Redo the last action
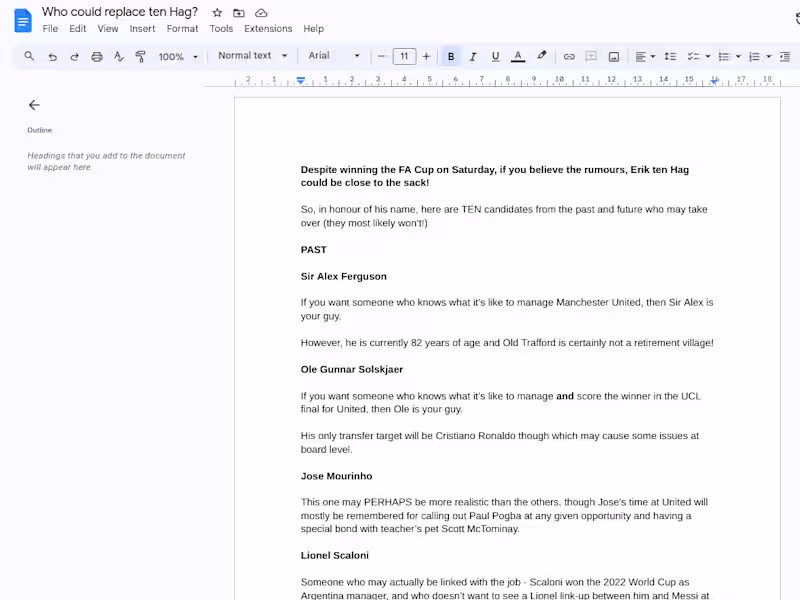Viewport: 800px width, 600px height. point(74,57)
